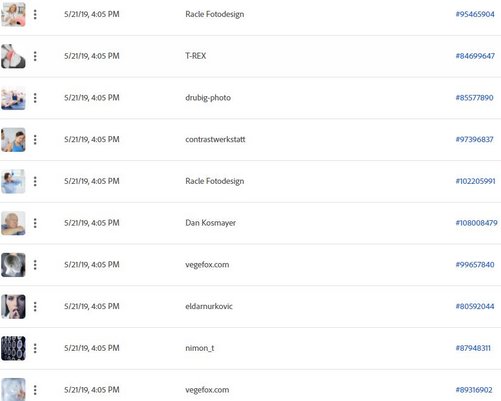Click the kebab menu in the contrastwerkstatt row

(x=35, y=139)
